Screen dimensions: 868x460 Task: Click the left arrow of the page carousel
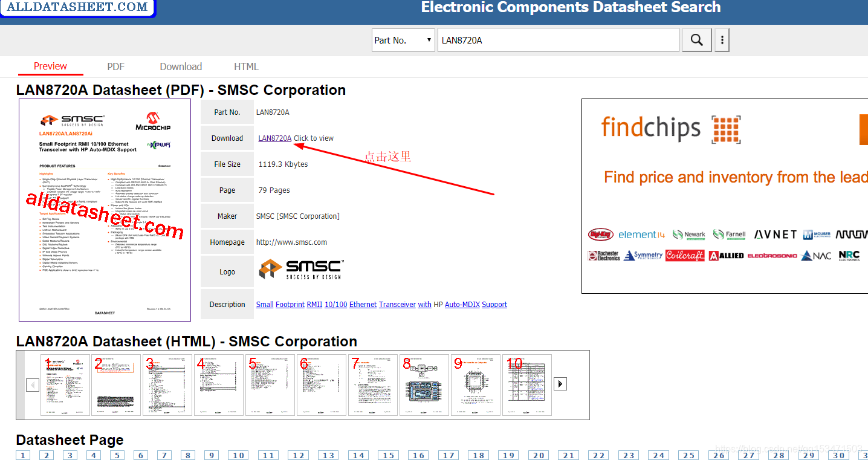pos(33,383)
